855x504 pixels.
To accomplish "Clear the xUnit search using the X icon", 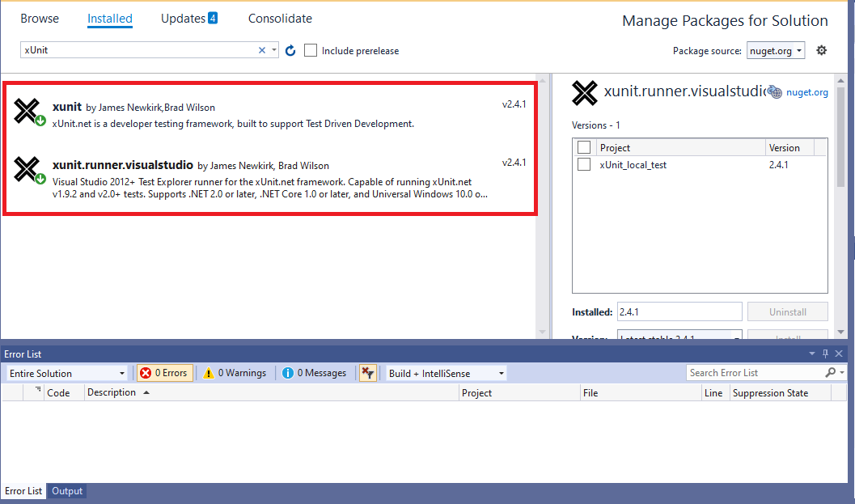I will [x=261, y=49].
